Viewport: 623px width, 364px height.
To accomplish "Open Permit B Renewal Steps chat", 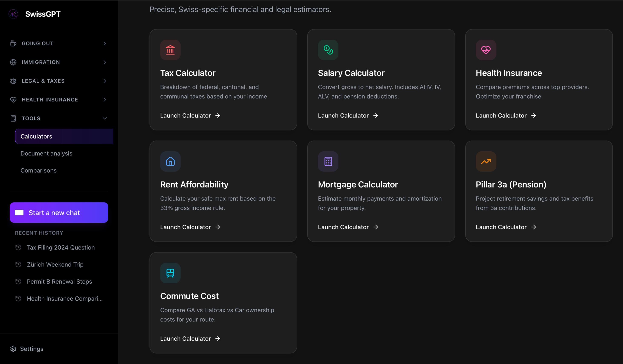I will (59, 281).
